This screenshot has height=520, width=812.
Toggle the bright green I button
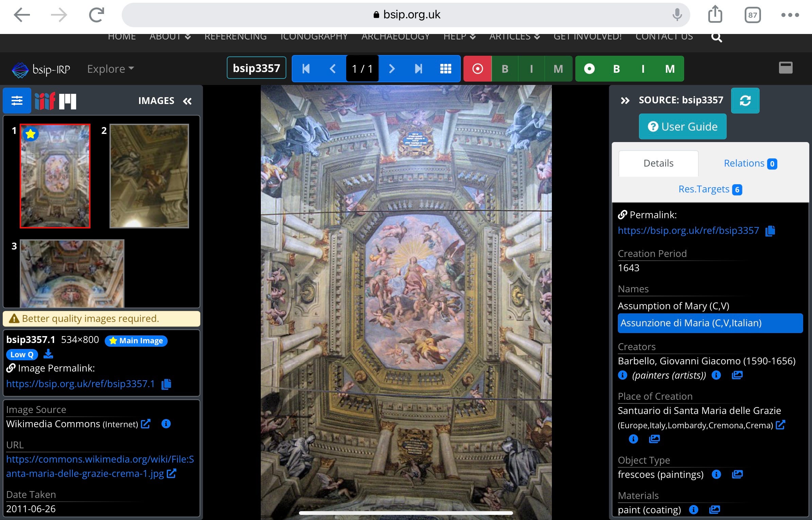(x=643, y=69)
